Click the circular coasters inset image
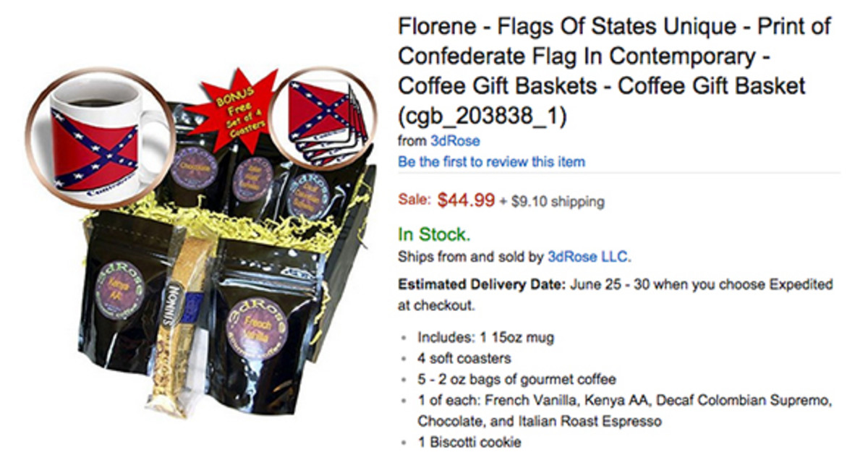Viewport: 868px width, 468px height. click(323, 119)
